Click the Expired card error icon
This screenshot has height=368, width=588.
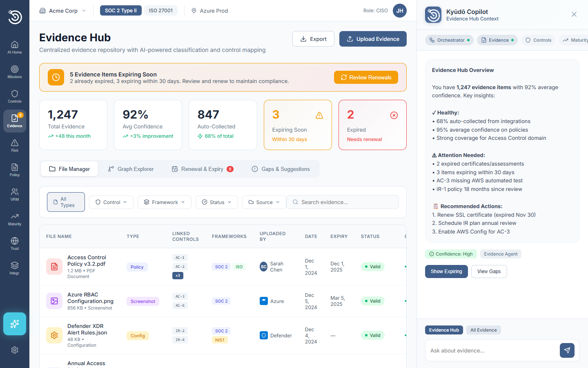394,115
